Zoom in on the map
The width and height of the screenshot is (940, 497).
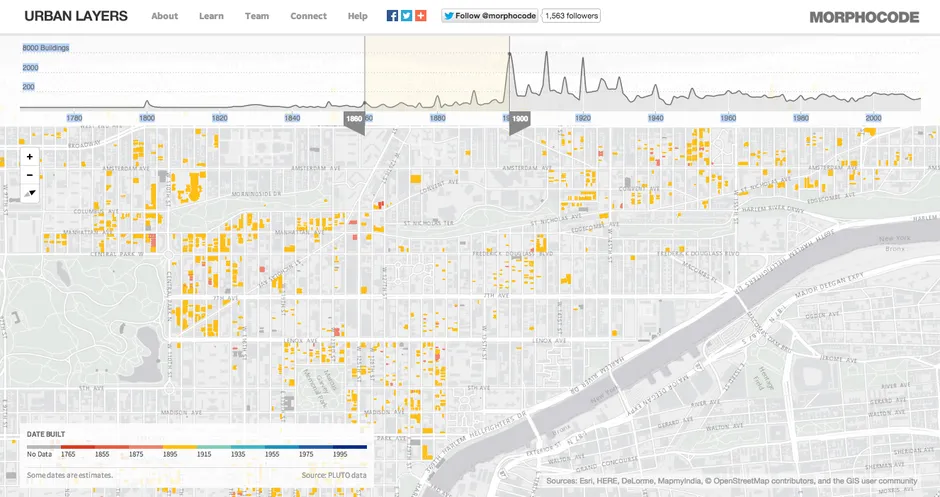[x=30, y=157]
